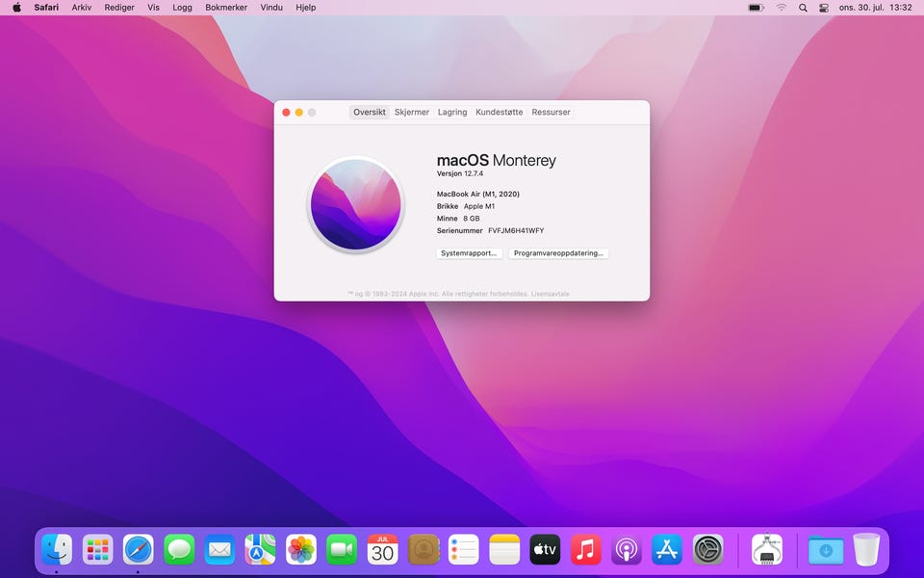Image resolution: width=924 pixels, height=578 pixels.
Task: Open the Apple menu
Action: pos(16,8)
